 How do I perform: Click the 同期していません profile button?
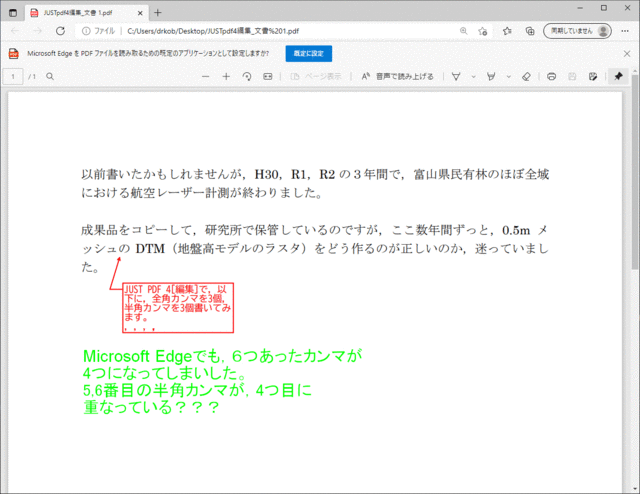click(577, 31)
